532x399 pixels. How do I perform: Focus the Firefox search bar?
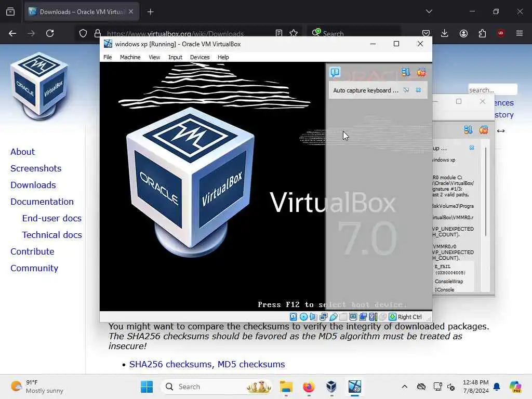click(354, 33)
